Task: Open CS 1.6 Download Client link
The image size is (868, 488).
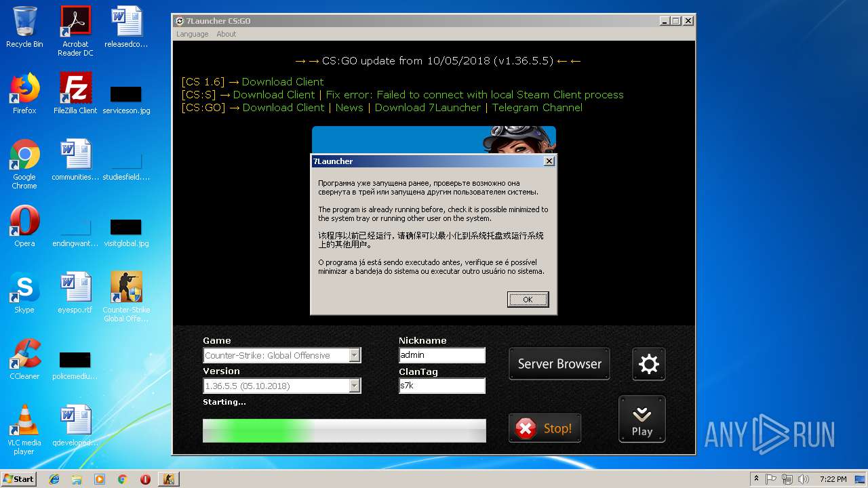Action: [283, 82]
